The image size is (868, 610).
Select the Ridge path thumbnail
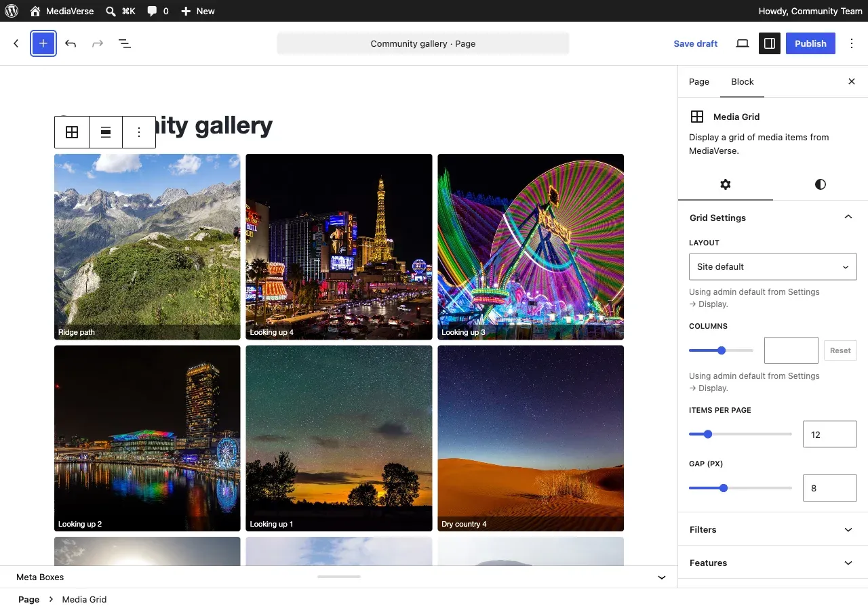coord(147,247)
